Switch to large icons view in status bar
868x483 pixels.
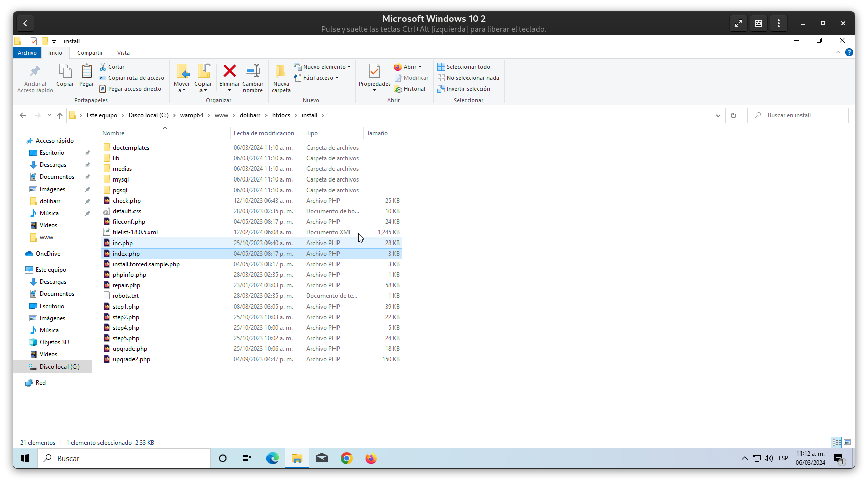click(847, 442)
